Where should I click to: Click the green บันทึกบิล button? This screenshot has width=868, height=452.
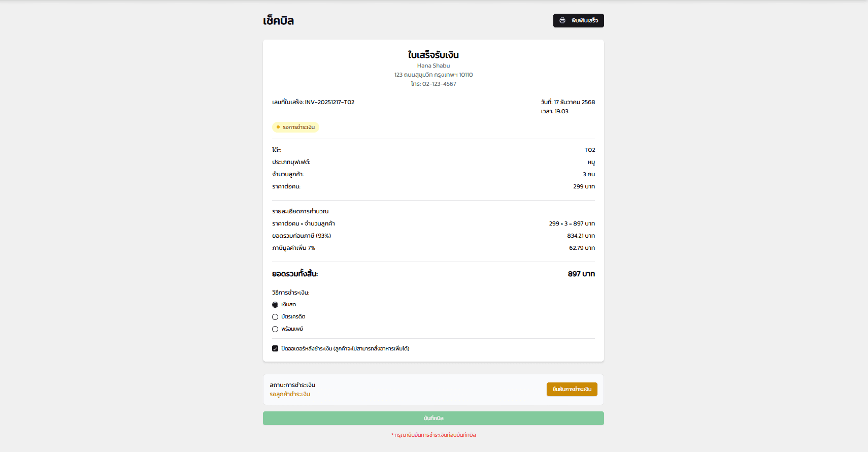(433, 418)
